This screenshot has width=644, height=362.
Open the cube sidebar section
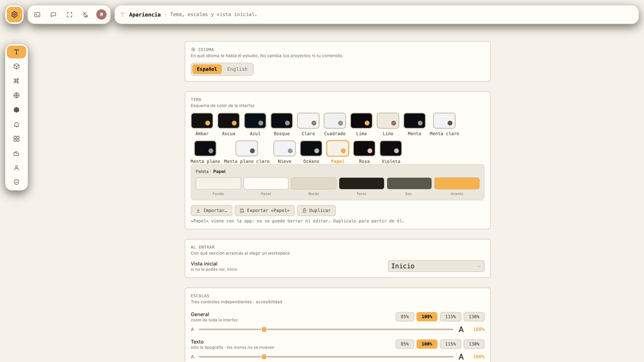click(17, 67)
